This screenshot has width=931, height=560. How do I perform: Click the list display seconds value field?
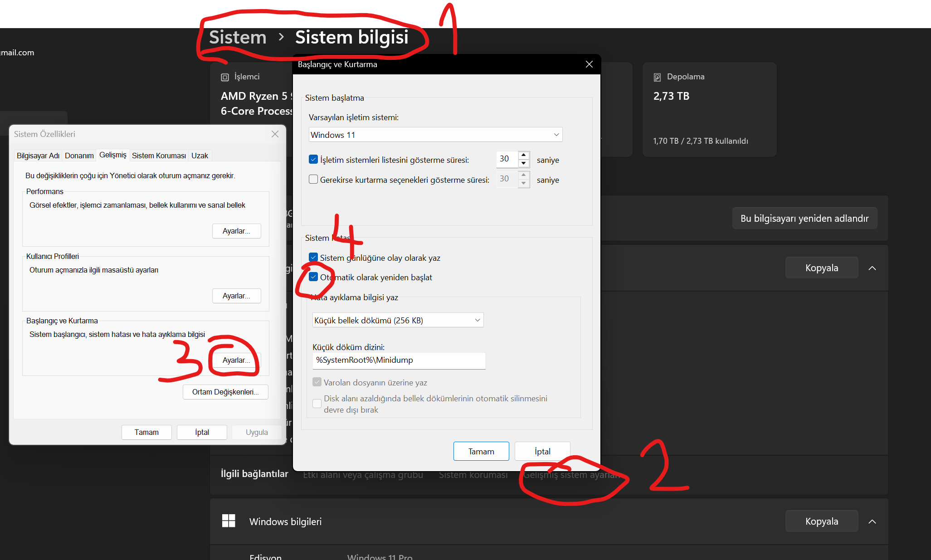(507, 159)
